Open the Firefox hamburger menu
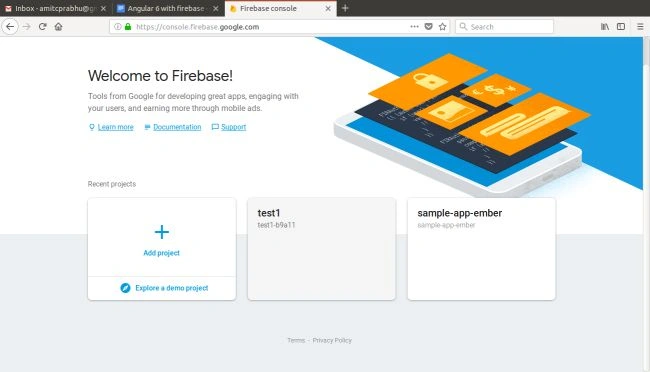Viewport: 650px width, 372px height. pyautogui.click(x=640, y=27)
